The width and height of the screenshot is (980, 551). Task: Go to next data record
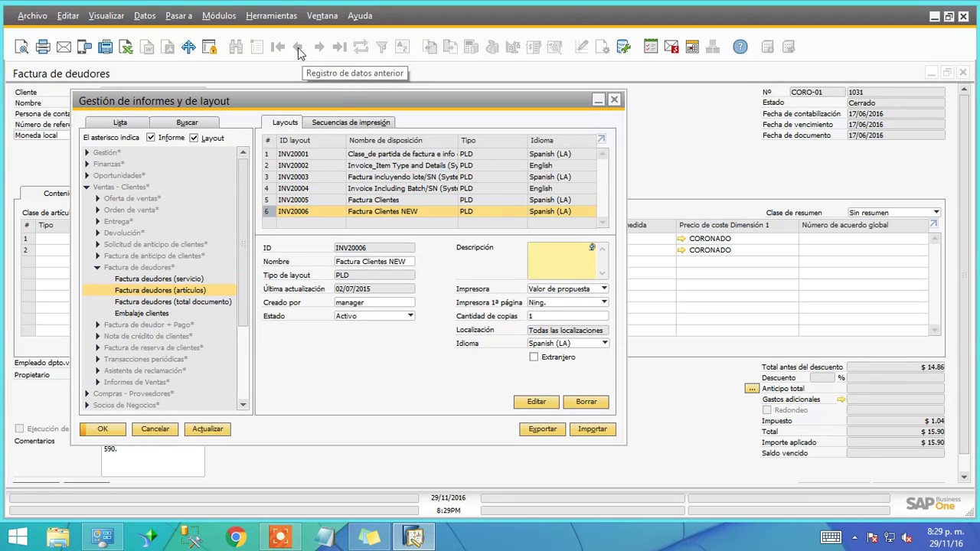click(x=319, y=47)
